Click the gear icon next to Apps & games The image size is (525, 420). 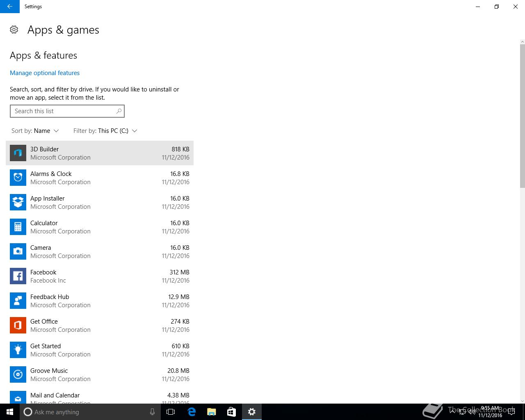[x=14, y=30]
